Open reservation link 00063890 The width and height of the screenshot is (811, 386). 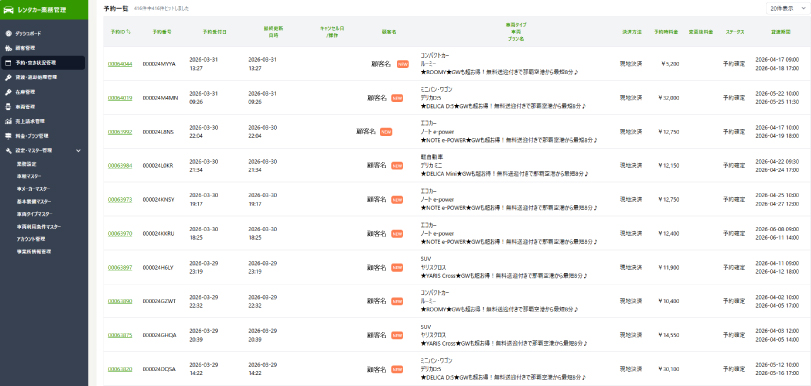click(x=119, y=301)
